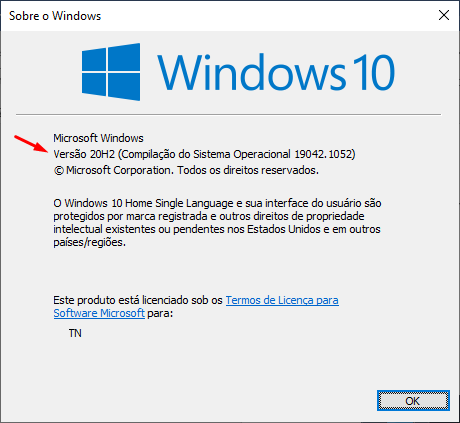The height and width of the screenshot is (423, 460).
Task: Click the países/regiões text line
Action: tap(90, 242)
